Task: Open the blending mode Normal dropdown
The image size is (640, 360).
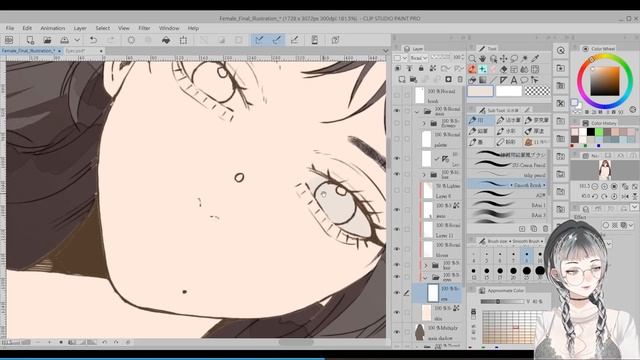Action: tap(419, 58)
